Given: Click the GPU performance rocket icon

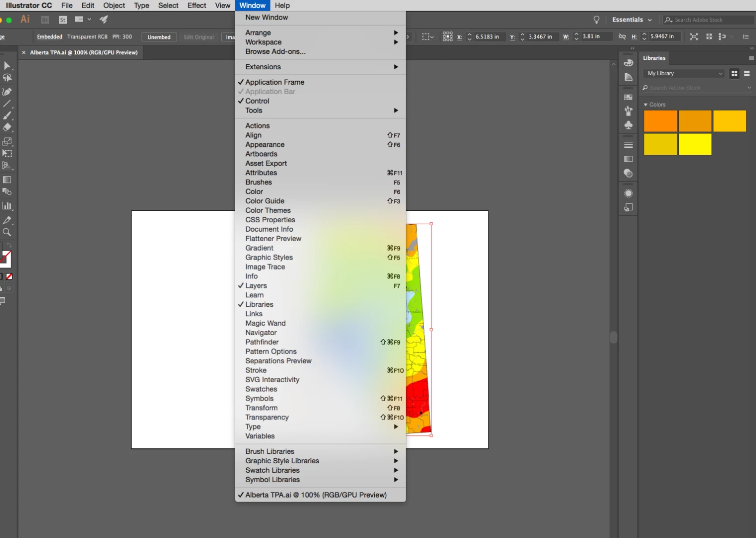Looking at the screenshot, I should pyautogui.click(x=104, y=19).
